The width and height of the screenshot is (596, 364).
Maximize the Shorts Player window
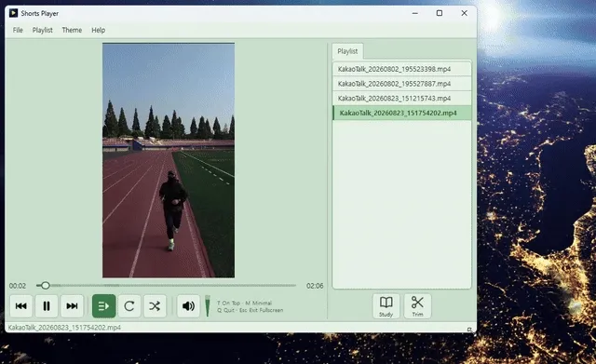pyautogui.click(x=440, y=13)
